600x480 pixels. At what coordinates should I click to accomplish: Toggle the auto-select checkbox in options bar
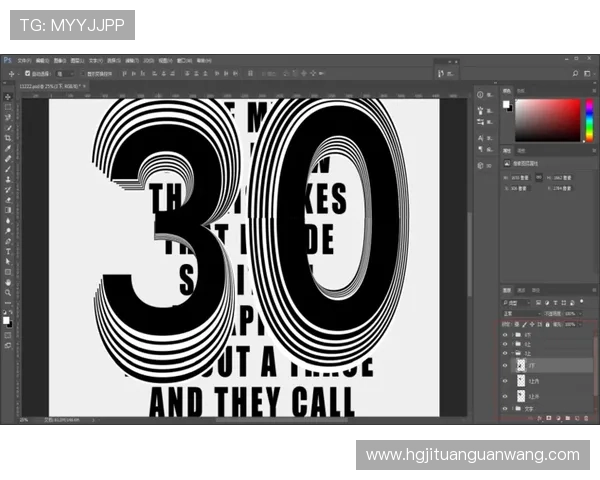[x=27, y=74]
